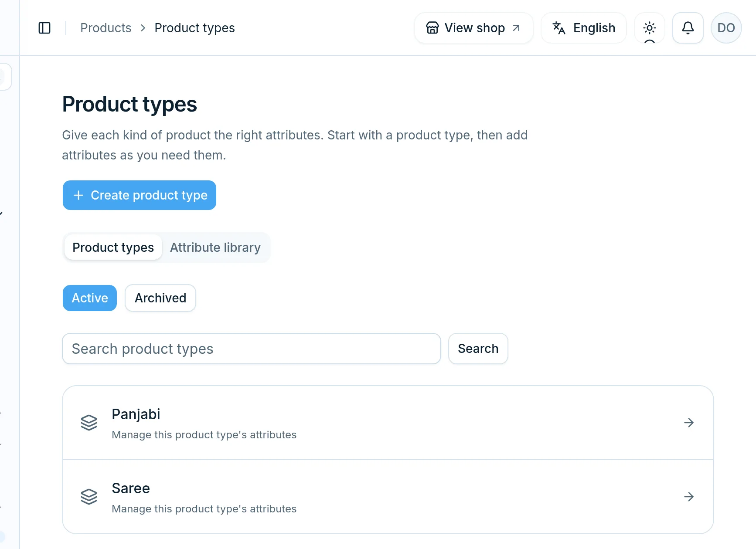Viewport: 756px width, 549px height.
Task: Toggle the sidebar panel icon
Action: (44, 28)
